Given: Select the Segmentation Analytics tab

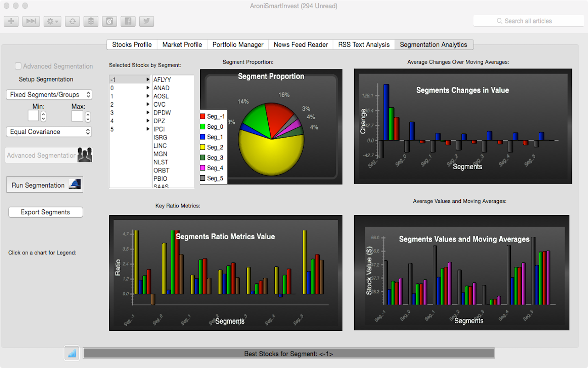Looking at the screenshot, I should (434, 45).
